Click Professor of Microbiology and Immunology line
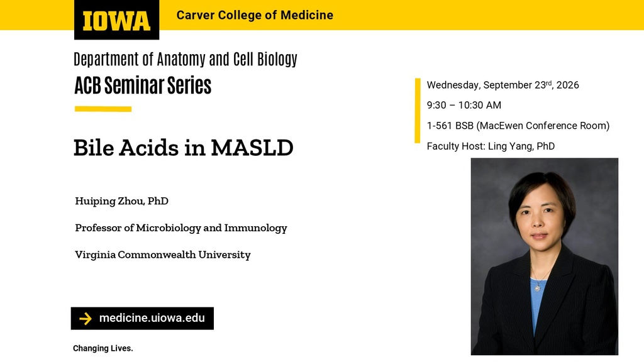The height and width of the screenshot is (362, 644). pyautogui.click(x=181, y=228)
